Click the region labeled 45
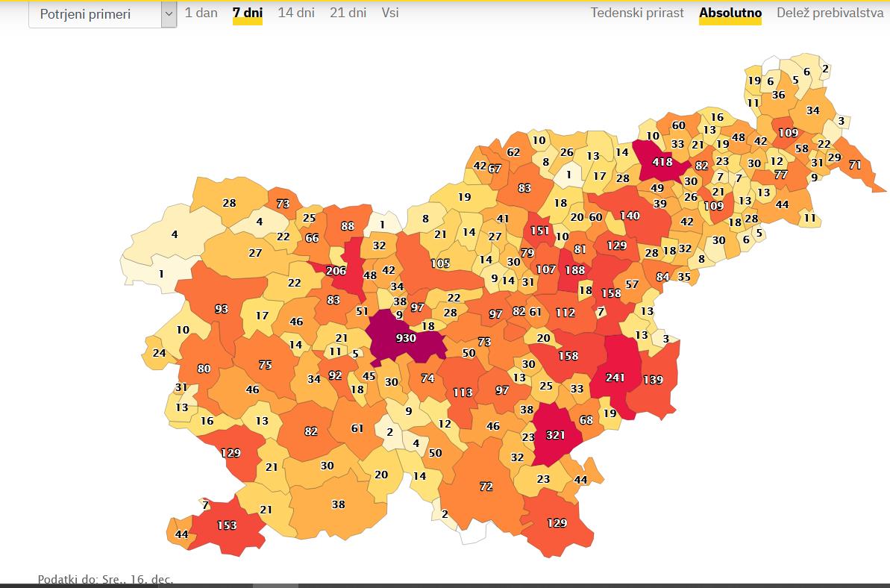Image resolution: width=890 pixels, height=588 pixels. point(369,376)
